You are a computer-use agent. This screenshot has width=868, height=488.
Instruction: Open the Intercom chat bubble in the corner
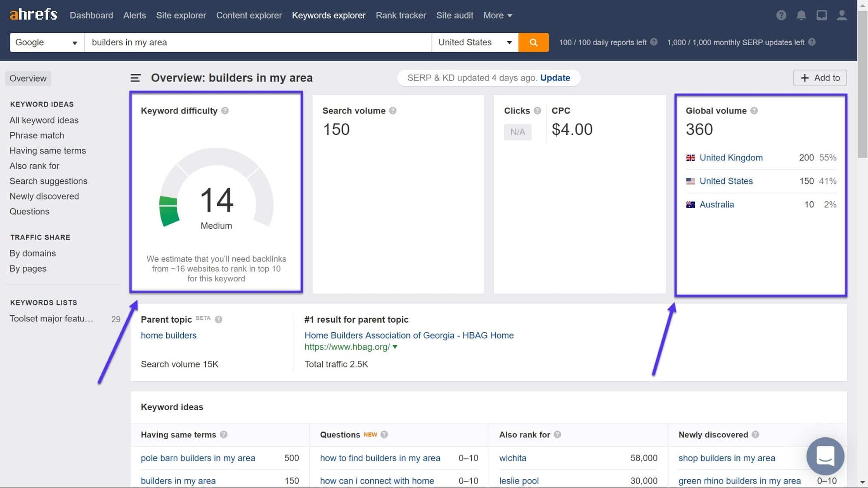click(x=825, y=456)
